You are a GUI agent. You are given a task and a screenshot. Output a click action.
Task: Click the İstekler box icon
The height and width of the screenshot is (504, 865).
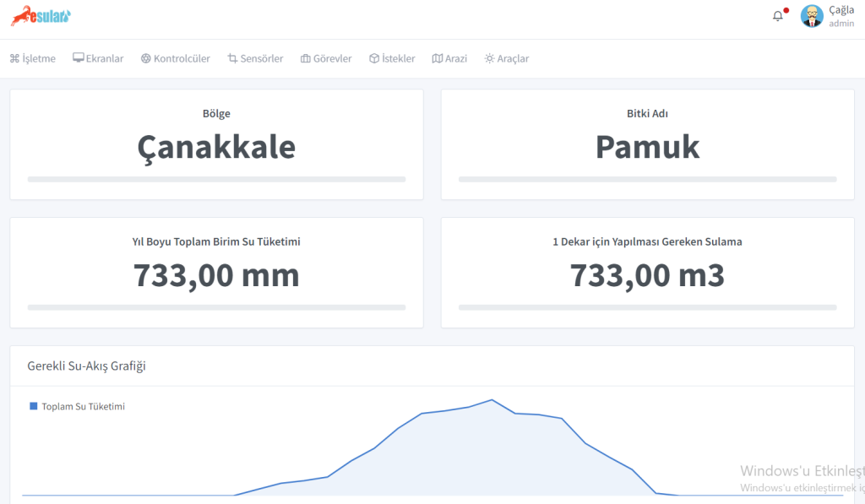tap(374, 59)
